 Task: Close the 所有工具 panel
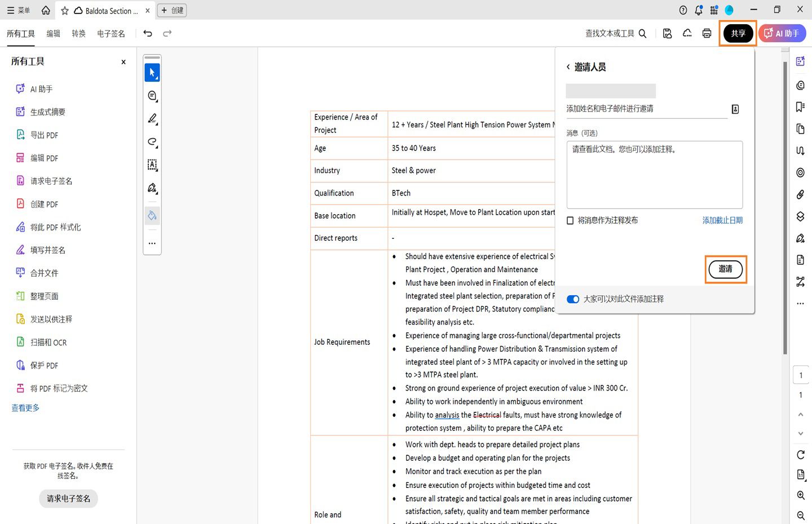click(x=123, y=62)
